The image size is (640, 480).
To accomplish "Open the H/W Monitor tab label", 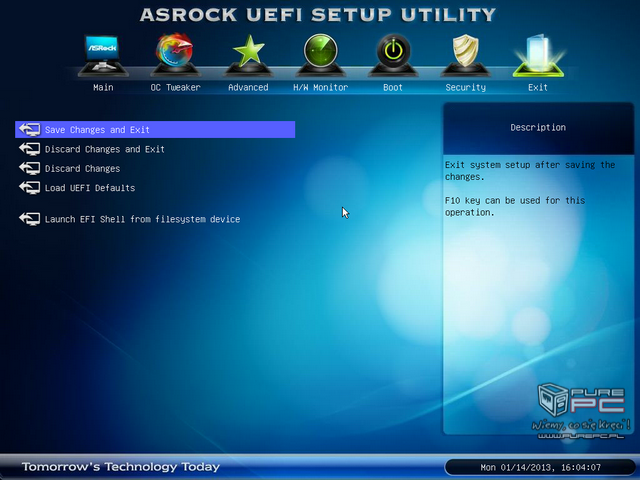I will 320,88.
